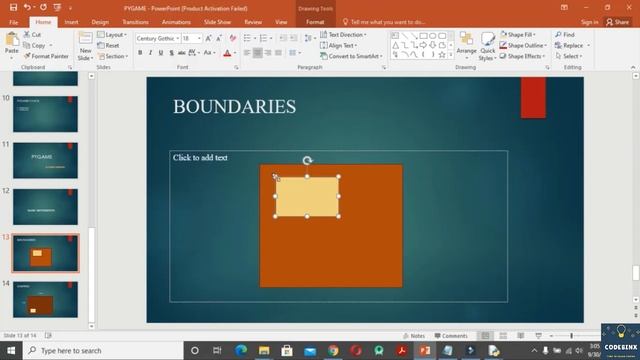Open Shape Effects options
The image size is (640, 360).
click(x=523, y=56)
